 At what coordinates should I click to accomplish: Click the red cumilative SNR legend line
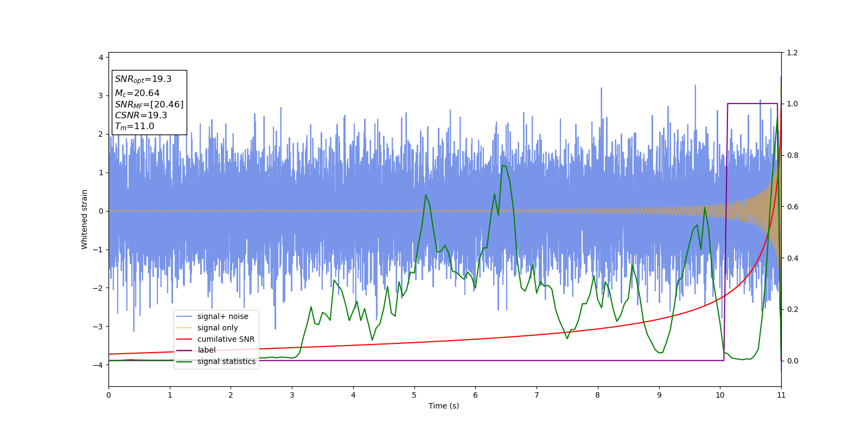[184, 339]
